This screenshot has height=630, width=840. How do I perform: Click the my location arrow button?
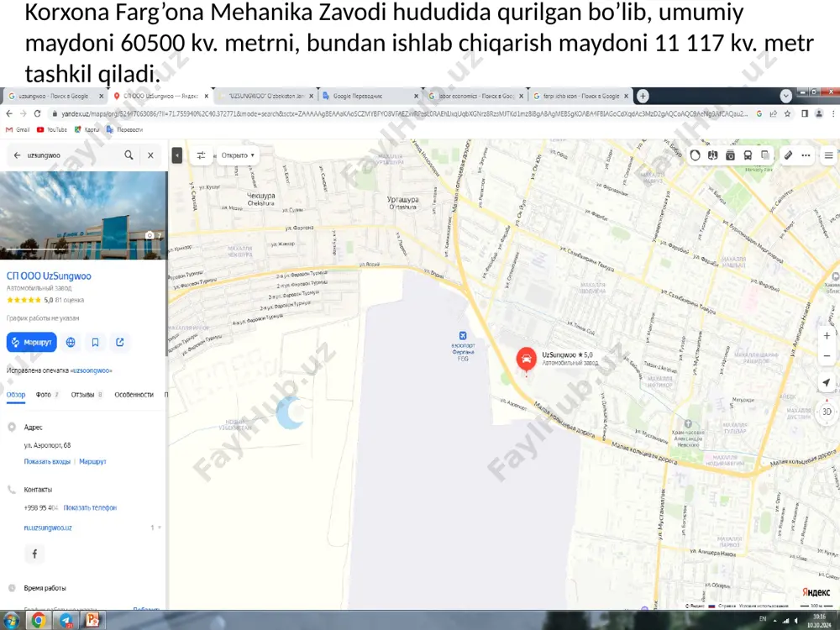(x=827, y=382)
